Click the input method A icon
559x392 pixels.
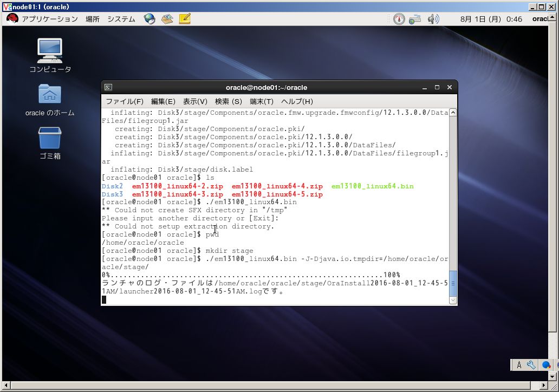point(519,365)
